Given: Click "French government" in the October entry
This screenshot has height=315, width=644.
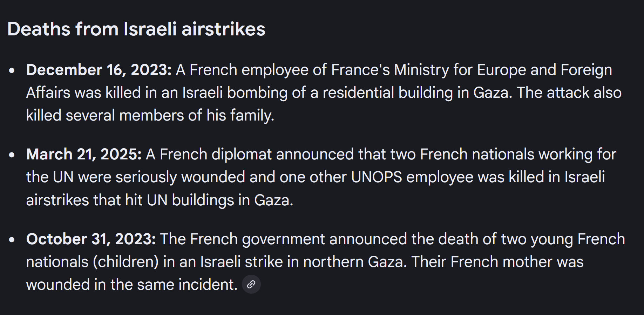Looking at the screenshot, I should click(257, 239).
